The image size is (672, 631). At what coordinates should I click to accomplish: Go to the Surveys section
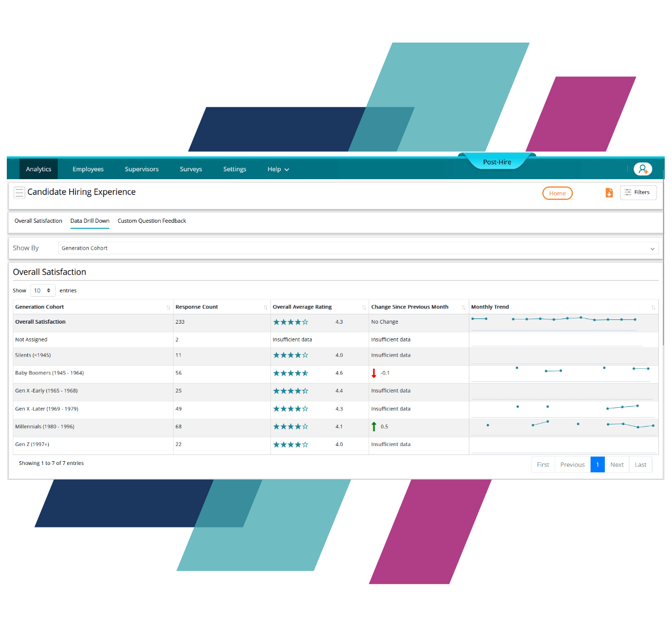(191, 169)
